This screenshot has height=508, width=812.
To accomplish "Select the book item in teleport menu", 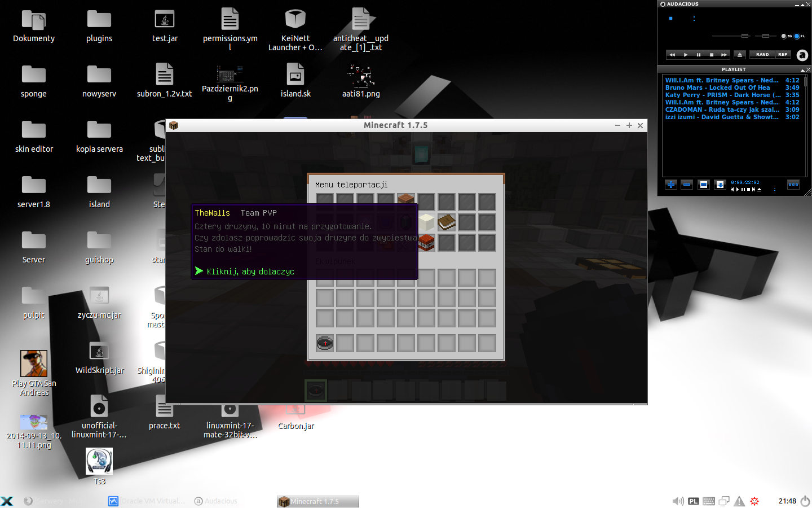I will pos(447,222).
